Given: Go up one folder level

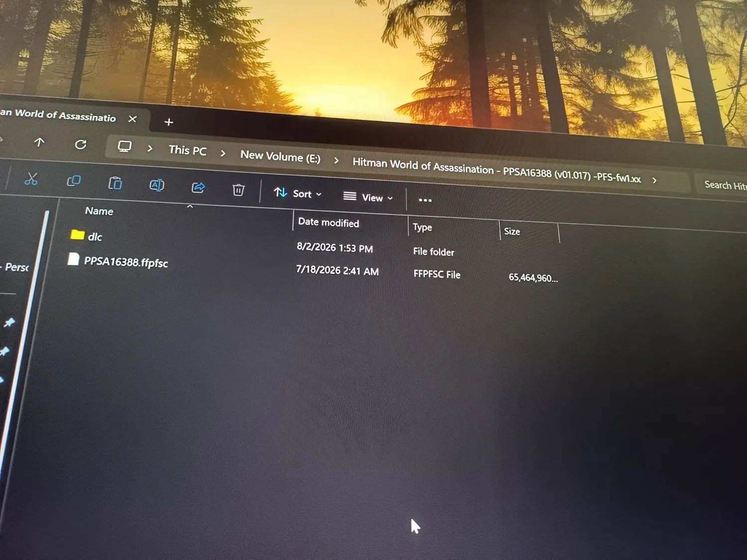Looking at the screenshot, I should [x=39, y=143].
